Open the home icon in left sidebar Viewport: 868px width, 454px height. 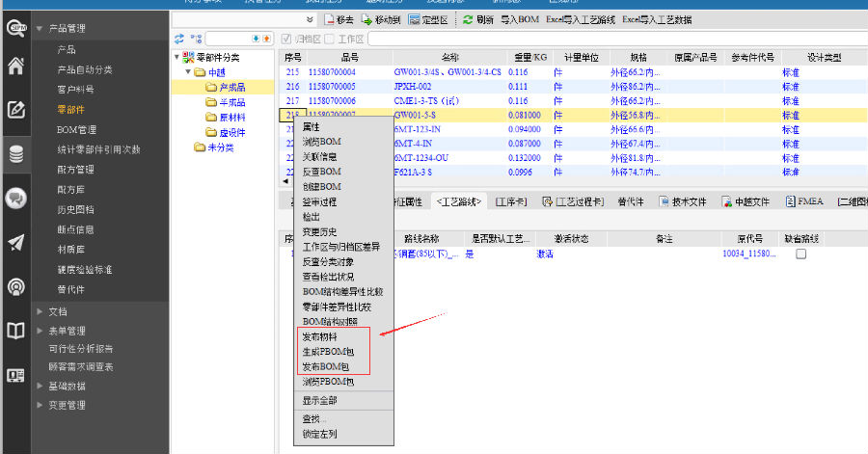point(15,67)
